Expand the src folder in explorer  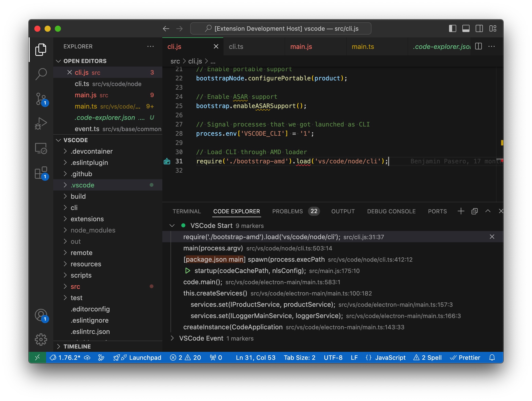pos(75,287)
